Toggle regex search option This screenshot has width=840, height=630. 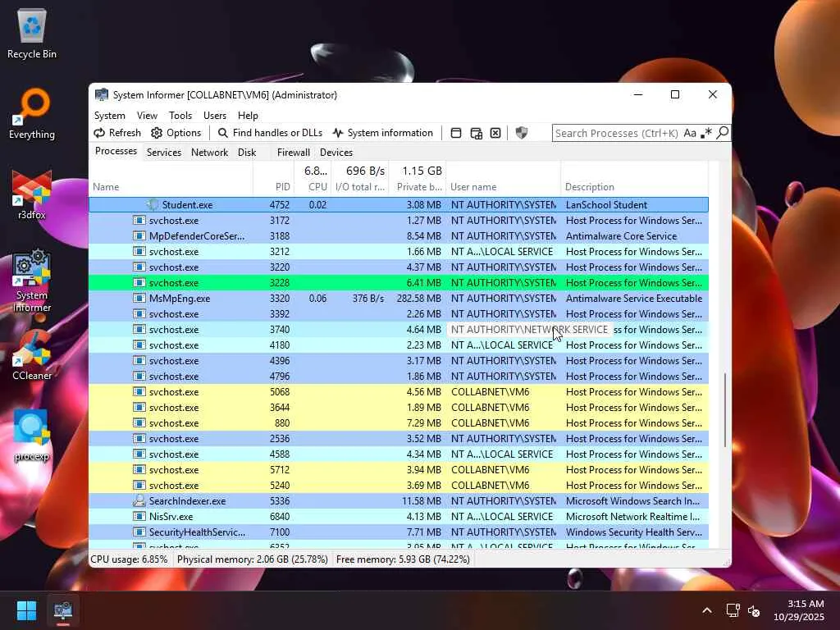(x=706, y=133)
